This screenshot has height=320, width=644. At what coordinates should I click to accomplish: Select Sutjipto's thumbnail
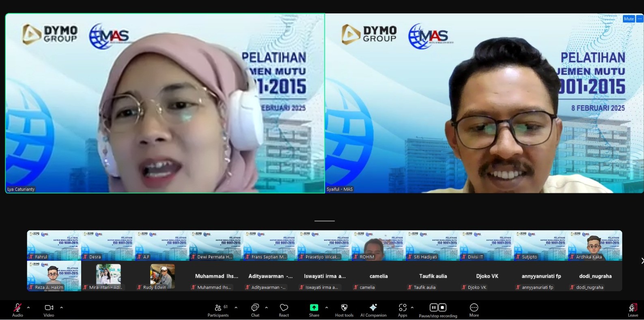tap(541, 245)
